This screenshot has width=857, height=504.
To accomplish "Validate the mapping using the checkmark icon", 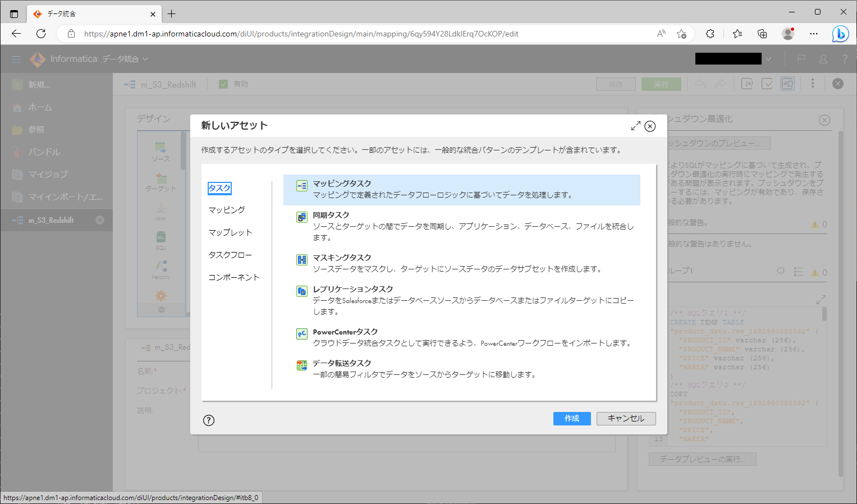I will click(767, 83).
